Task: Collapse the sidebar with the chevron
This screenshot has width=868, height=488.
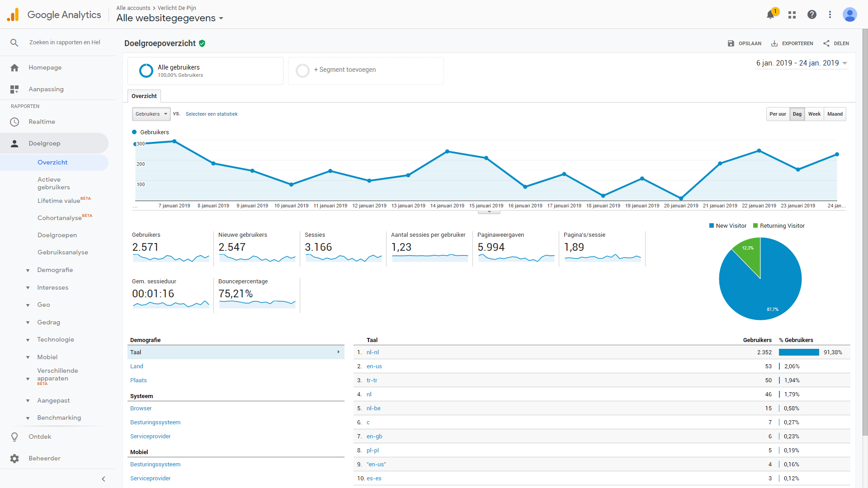Action: (x=104, y=479)
